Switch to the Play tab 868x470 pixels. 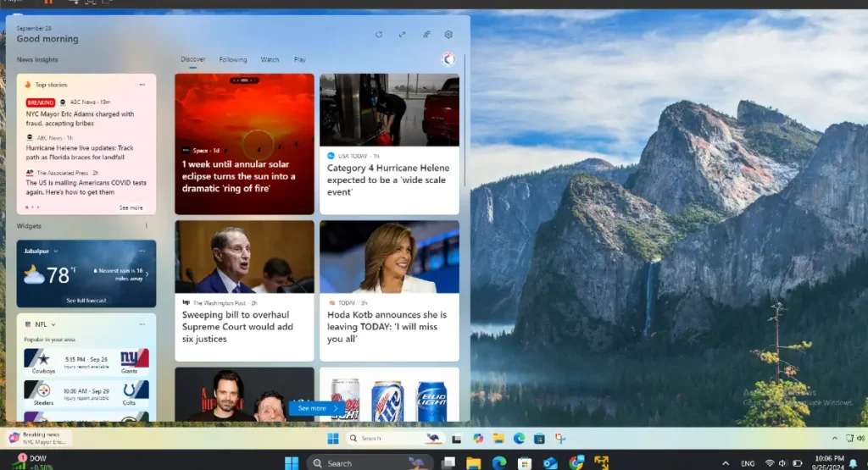point(299,60)
